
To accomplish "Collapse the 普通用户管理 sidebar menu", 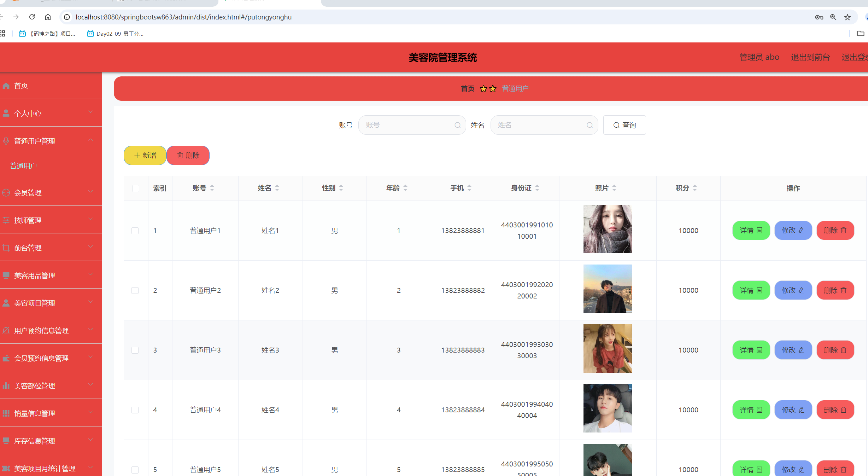I will pos(51,141).
